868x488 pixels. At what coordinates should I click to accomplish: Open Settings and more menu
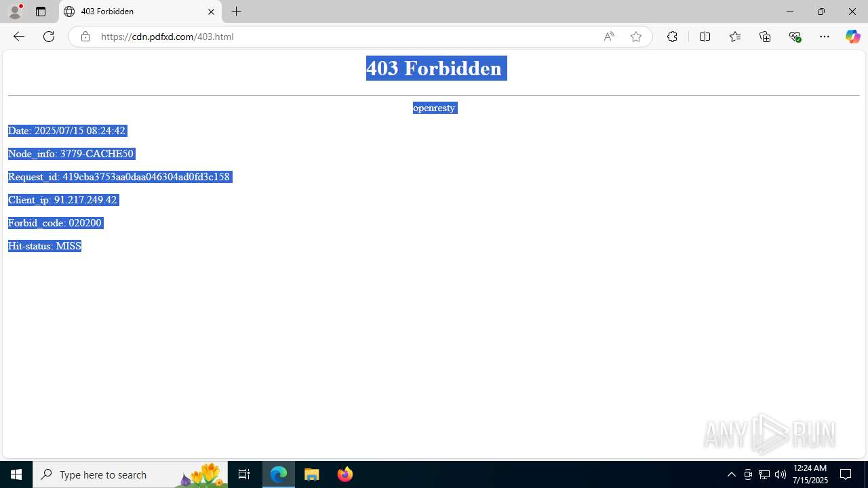[825, 37]
